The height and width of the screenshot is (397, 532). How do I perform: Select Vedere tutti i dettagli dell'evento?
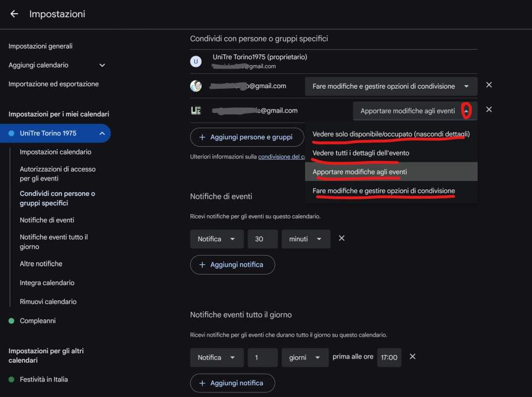361,153
